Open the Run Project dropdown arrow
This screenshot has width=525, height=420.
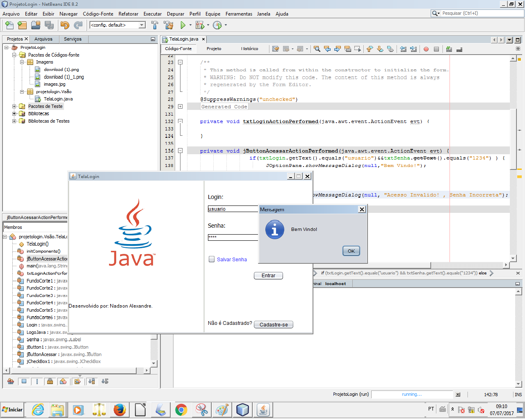click(190, 25)
